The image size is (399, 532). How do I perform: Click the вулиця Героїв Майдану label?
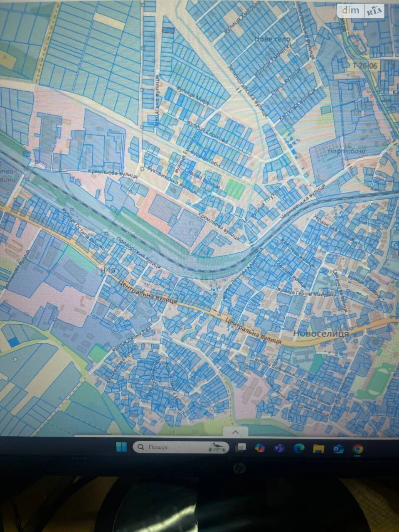[x=307, y=292]
